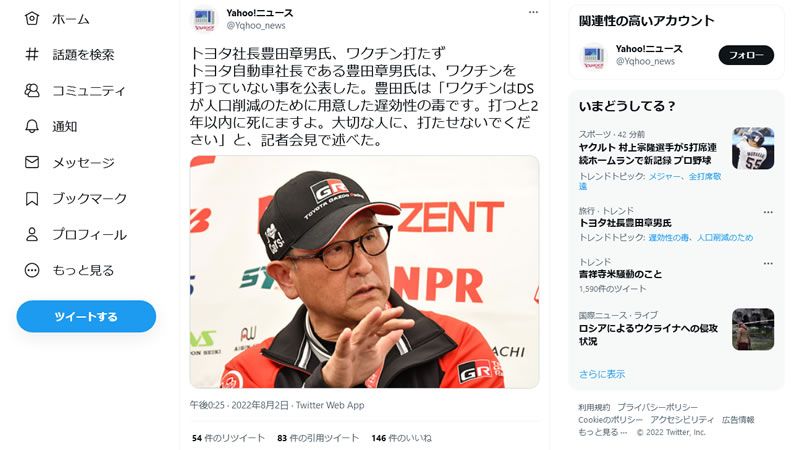800x450 pixels.
Task: Open the ブックマーク bookmark icon
Action: click(32, 198)
